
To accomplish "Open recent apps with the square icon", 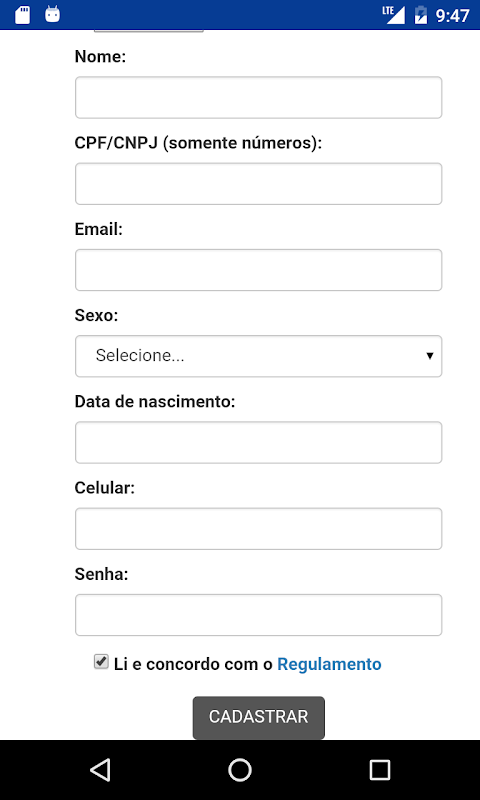I will click(380, 769).
